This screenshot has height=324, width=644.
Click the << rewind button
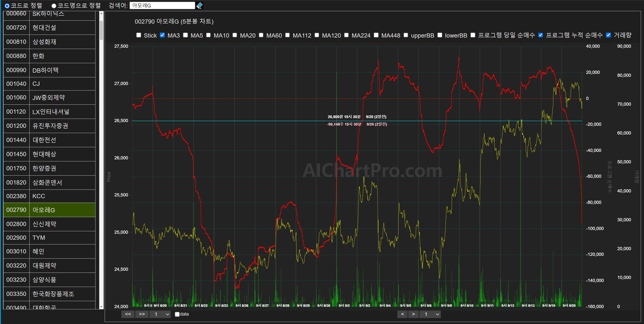pyautogui.click(x=128, y=314)
